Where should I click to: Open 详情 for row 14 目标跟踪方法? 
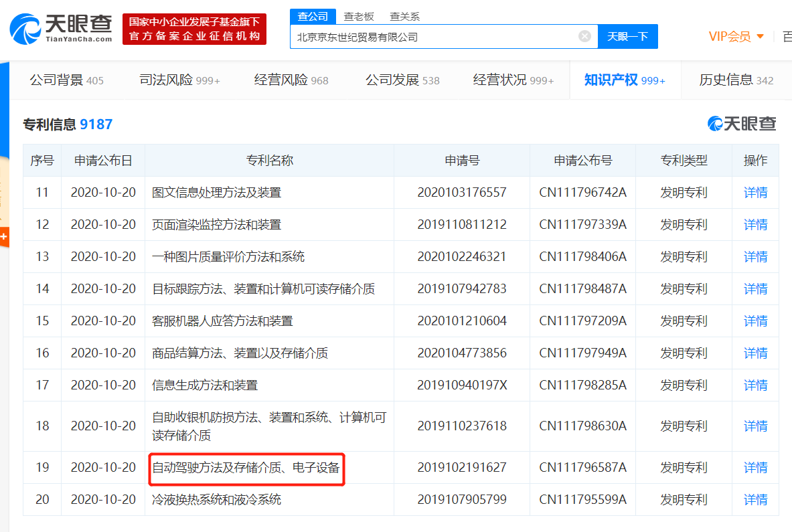pyautogui.click(x=756, y=288)
